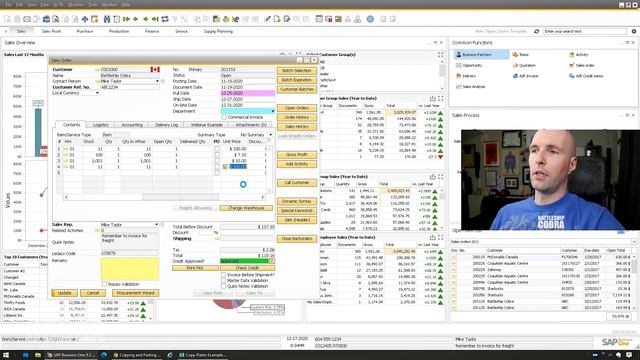Switch to Webinar Example tab
The image size is (640, 360).
207,125
